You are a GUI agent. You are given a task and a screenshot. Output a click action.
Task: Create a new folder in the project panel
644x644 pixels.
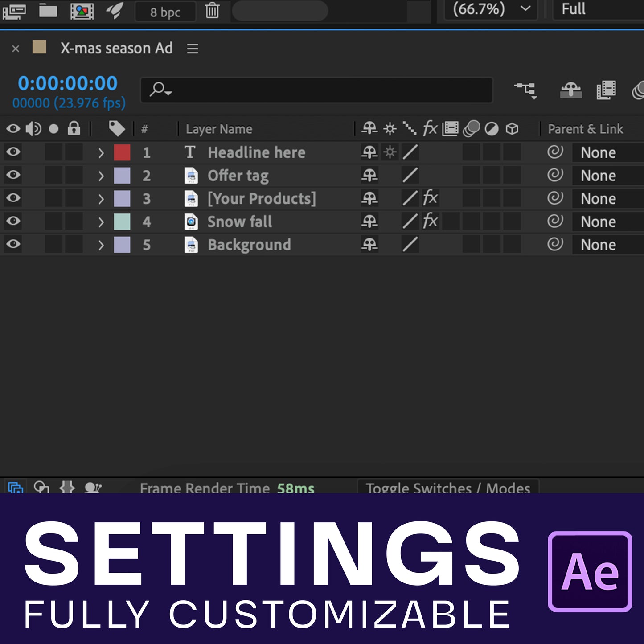pyautogui.click(x=48, y=10)
